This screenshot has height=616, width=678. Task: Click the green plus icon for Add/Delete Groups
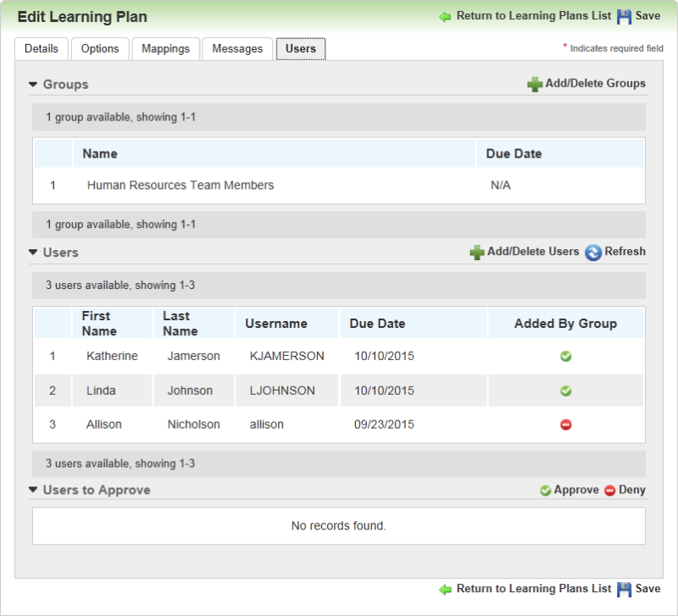[535, 84]
